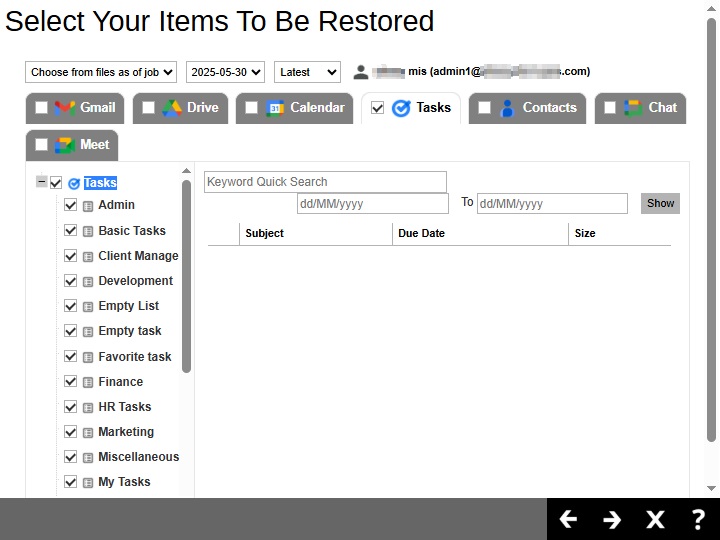The width and height of the screenshot is (720, 540).
Task: Click the Contacts person icon
Action: (507, 108)
